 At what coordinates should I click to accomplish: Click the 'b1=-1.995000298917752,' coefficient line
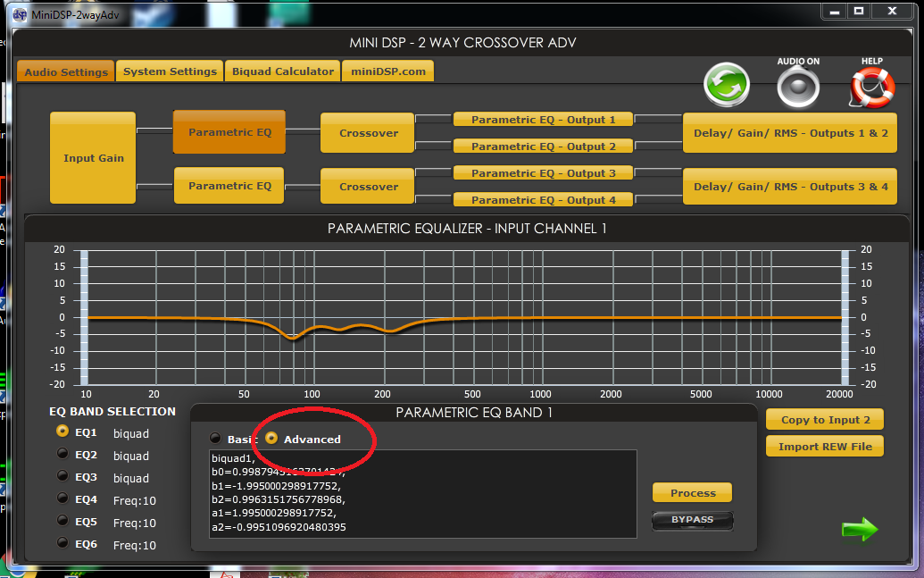(277, 485)
